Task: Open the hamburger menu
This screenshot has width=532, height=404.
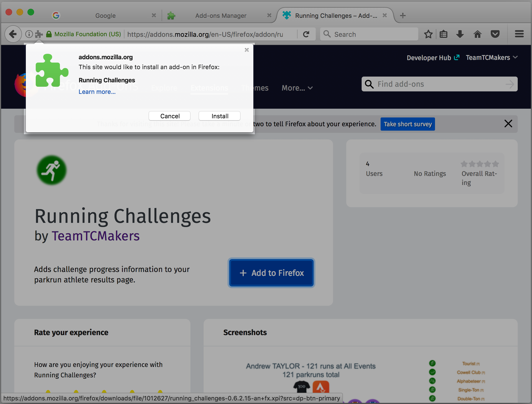Action: point(519,34)
